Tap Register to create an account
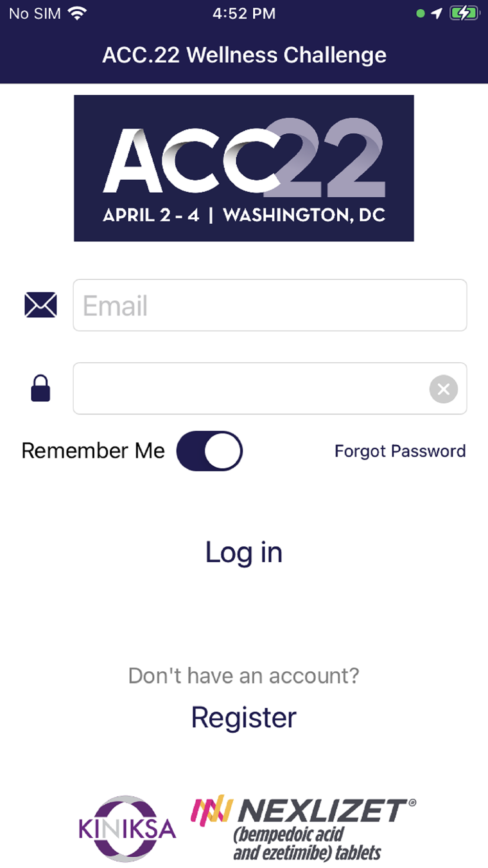 244,717
